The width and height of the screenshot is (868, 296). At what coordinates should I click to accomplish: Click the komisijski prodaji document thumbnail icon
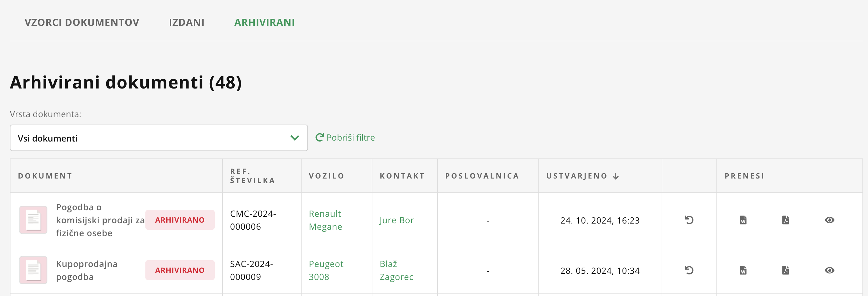pos(33,220)
